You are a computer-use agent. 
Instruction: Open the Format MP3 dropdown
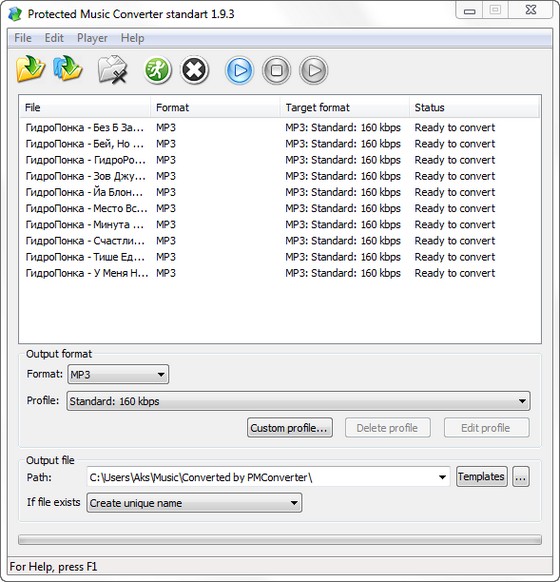click(x=118, y=374)
